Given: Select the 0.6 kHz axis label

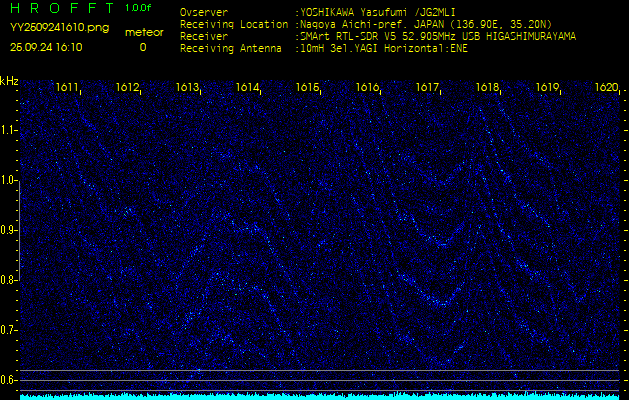Looking at the screenshot, I should (x=9, y=380).
